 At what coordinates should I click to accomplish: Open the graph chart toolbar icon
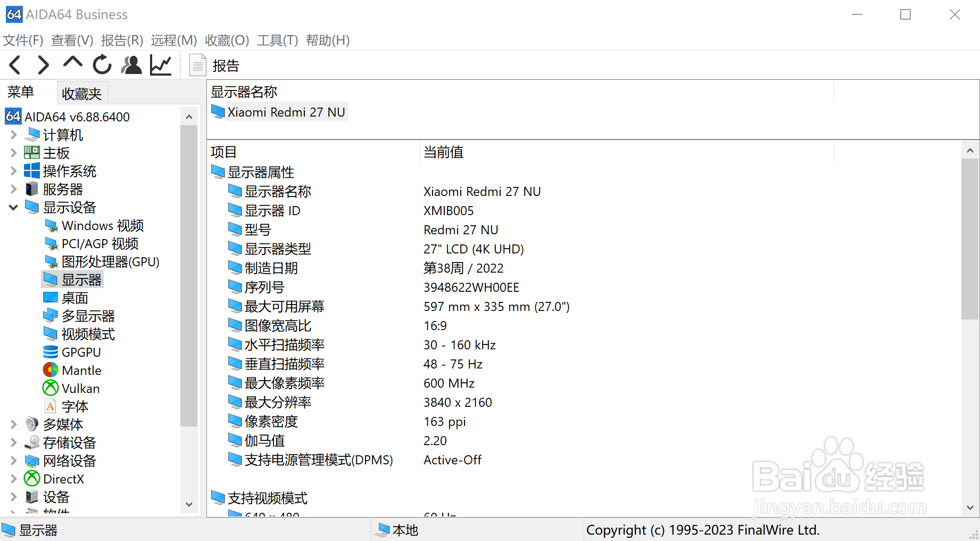click(x=161, y=65)
